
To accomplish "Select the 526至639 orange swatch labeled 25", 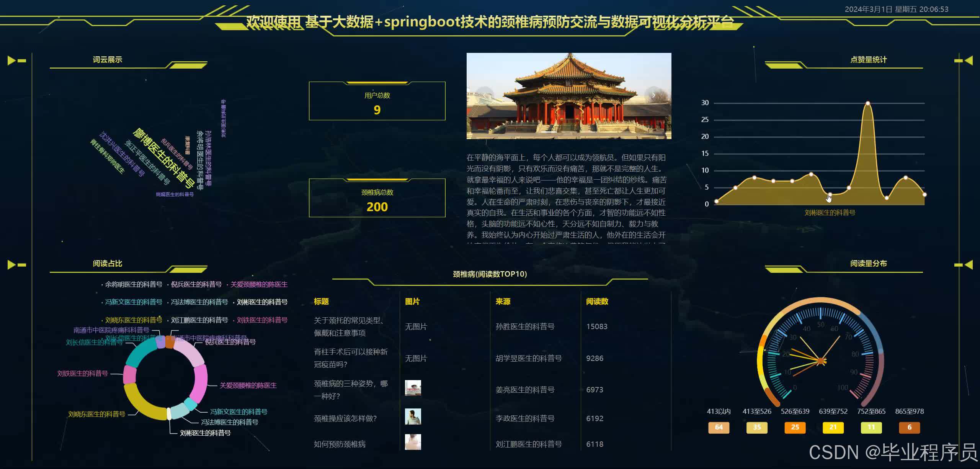I will [795, 427].
